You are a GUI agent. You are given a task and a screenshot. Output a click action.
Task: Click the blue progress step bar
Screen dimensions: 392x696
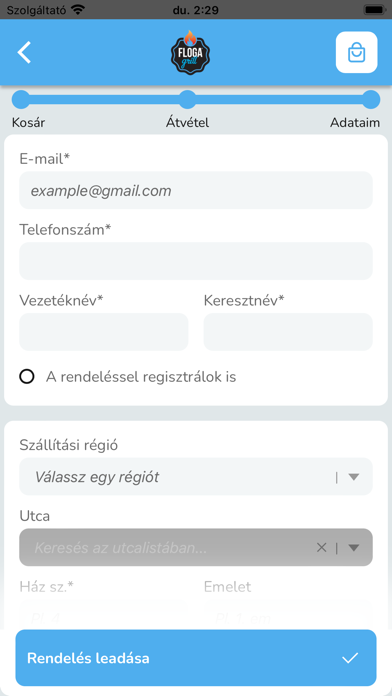[196, 99]
